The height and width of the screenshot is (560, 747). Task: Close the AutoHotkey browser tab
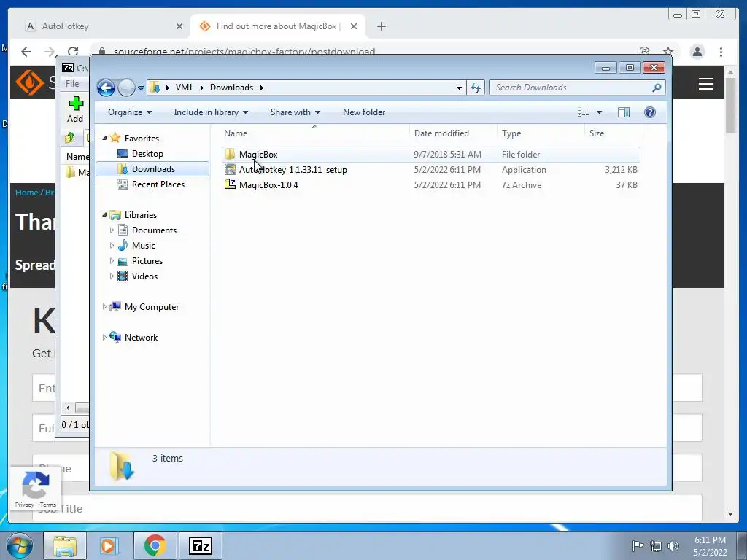click(x=179, y=27)
